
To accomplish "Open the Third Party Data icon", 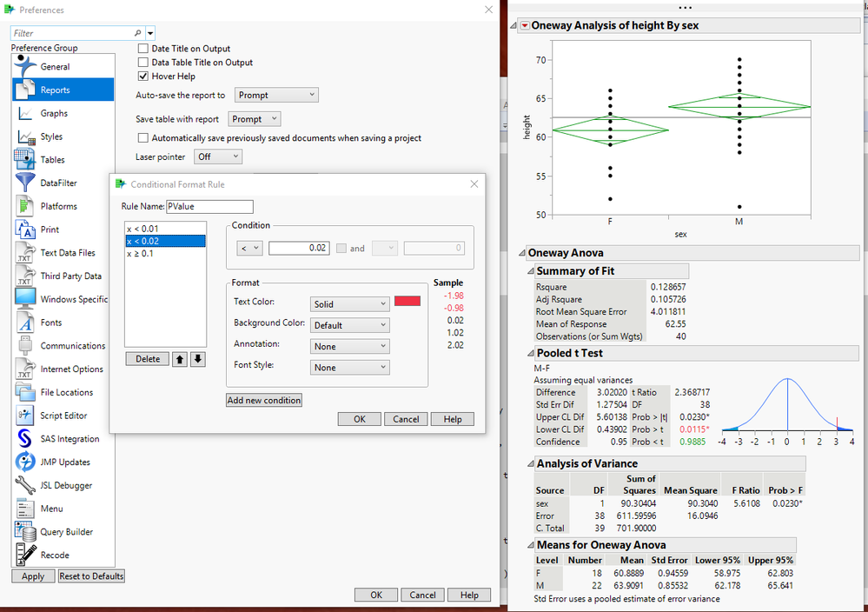I will pyautogui.click(x=25, y=276).
